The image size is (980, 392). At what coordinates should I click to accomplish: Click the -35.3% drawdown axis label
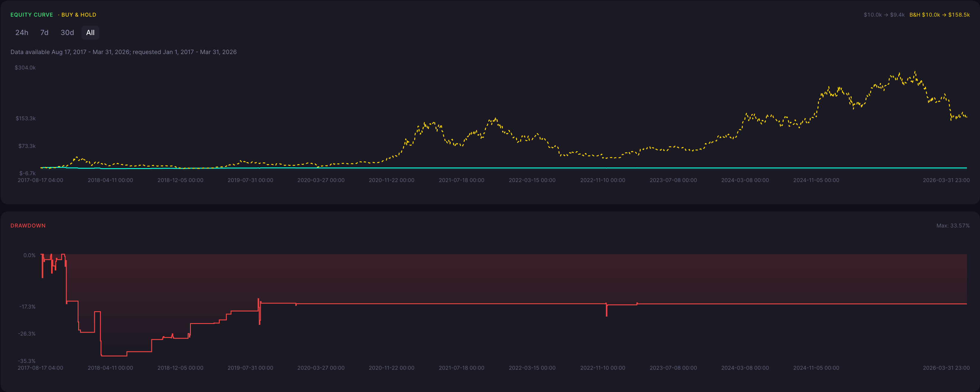[27, 361]
